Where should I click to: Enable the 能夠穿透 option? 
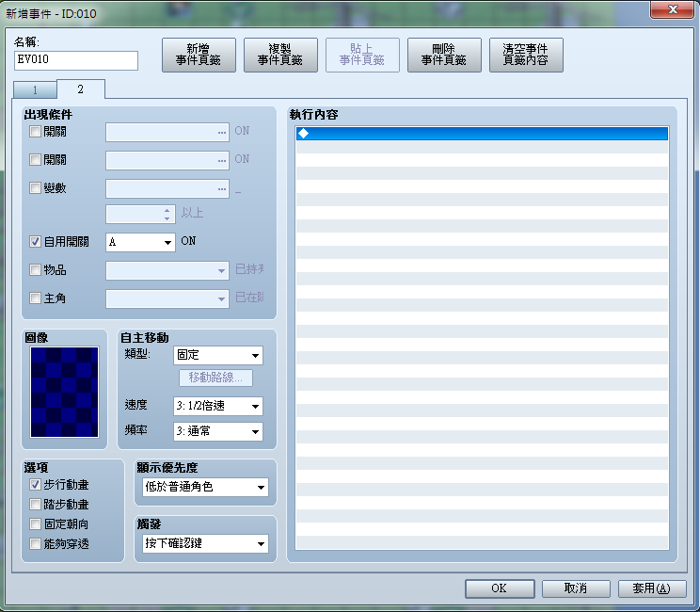35,543
